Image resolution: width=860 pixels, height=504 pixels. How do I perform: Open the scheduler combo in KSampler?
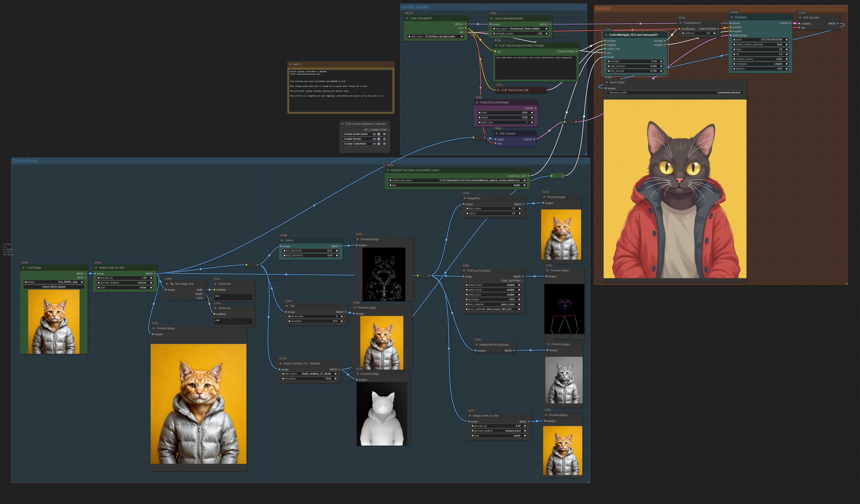point(760,64)
